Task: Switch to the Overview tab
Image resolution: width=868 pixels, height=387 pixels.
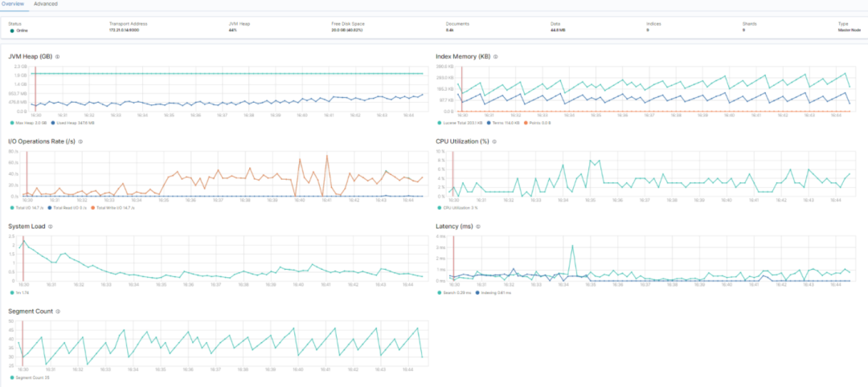Action: tap(12, 4)
